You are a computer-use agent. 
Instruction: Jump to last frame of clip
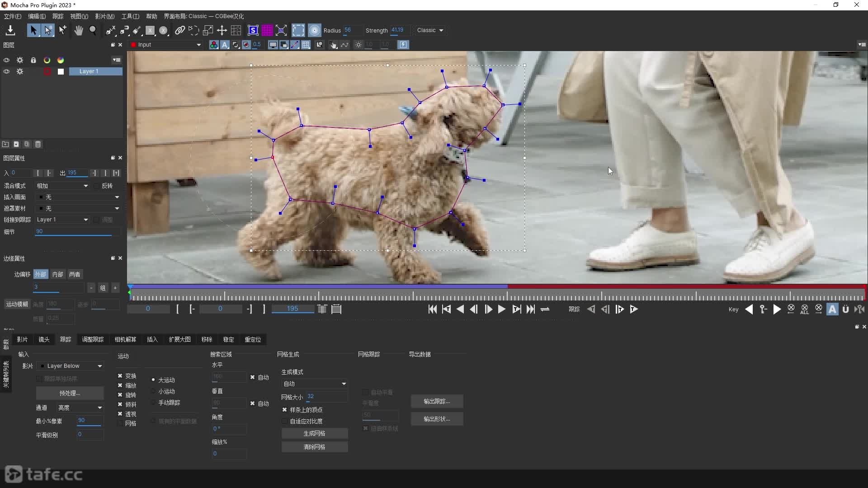point(531,309)
